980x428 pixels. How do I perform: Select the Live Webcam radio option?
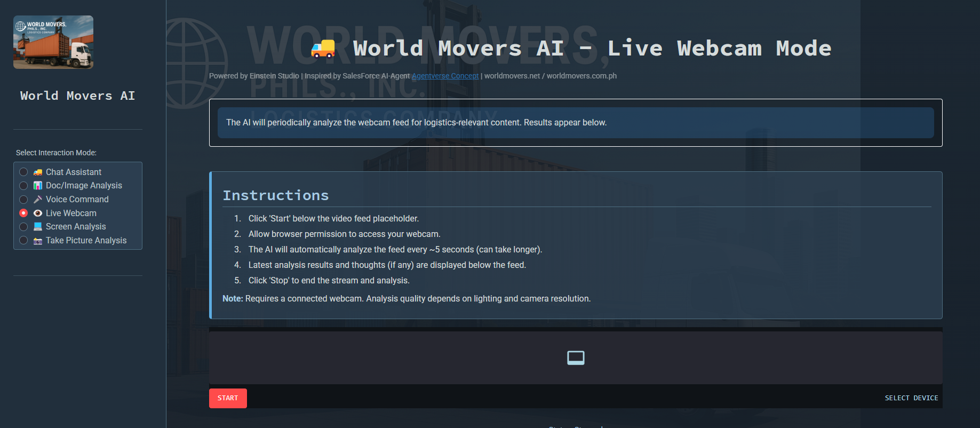[23, 213]
